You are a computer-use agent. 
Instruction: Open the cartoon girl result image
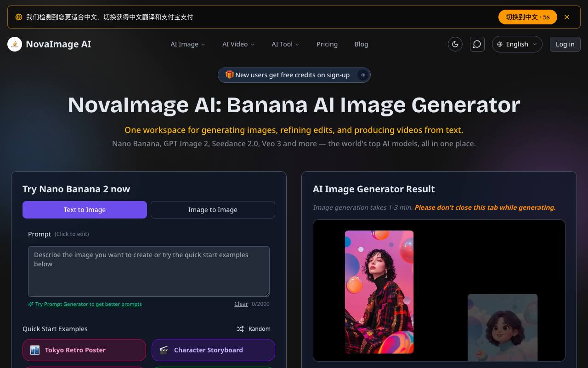pos(503,328)
